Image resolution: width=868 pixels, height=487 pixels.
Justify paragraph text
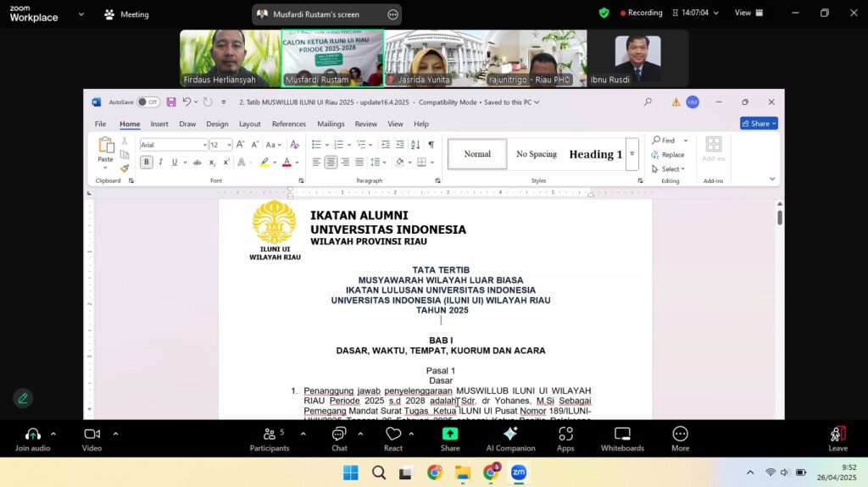tap(359, 162)
